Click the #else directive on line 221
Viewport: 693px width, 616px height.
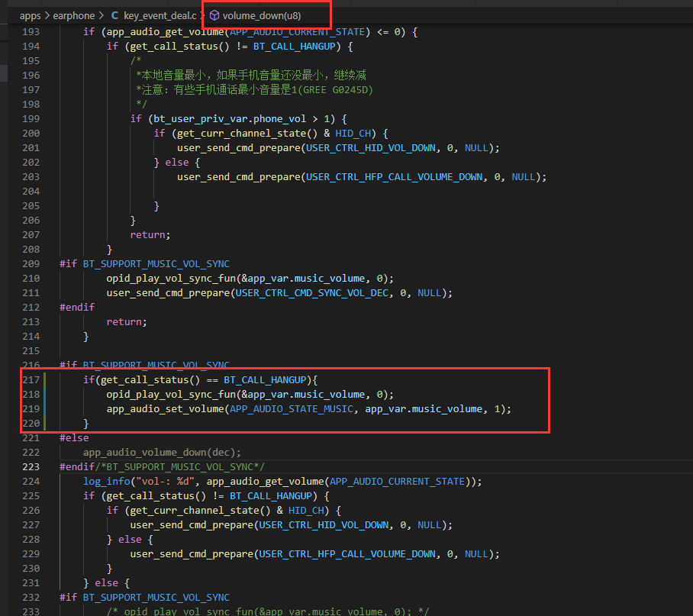(74, 438)
